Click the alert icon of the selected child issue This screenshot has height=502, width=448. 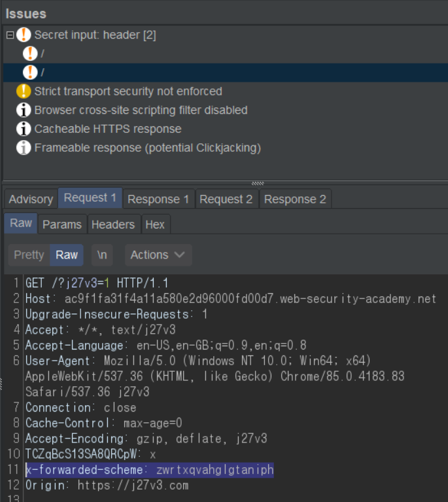pos(30,72)
